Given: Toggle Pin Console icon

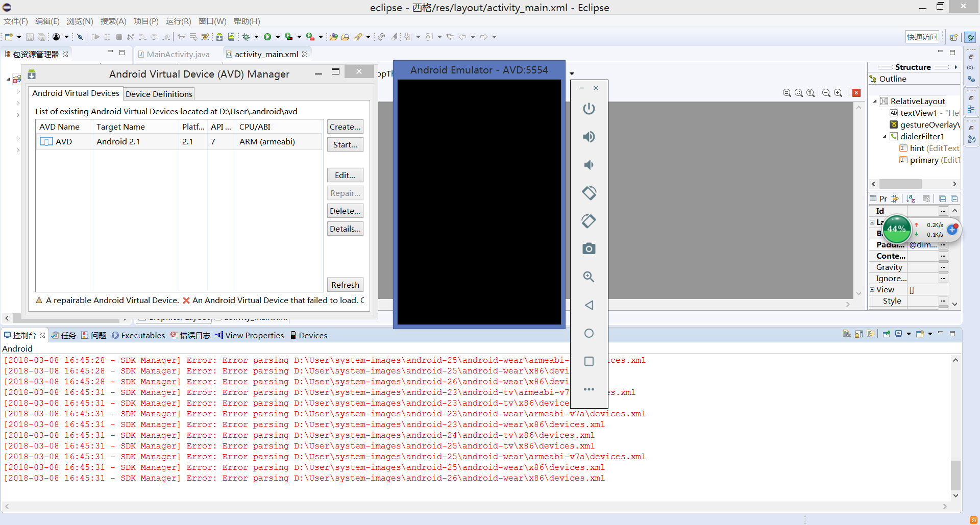Looking at the screenshot, I should click(886, 334).
